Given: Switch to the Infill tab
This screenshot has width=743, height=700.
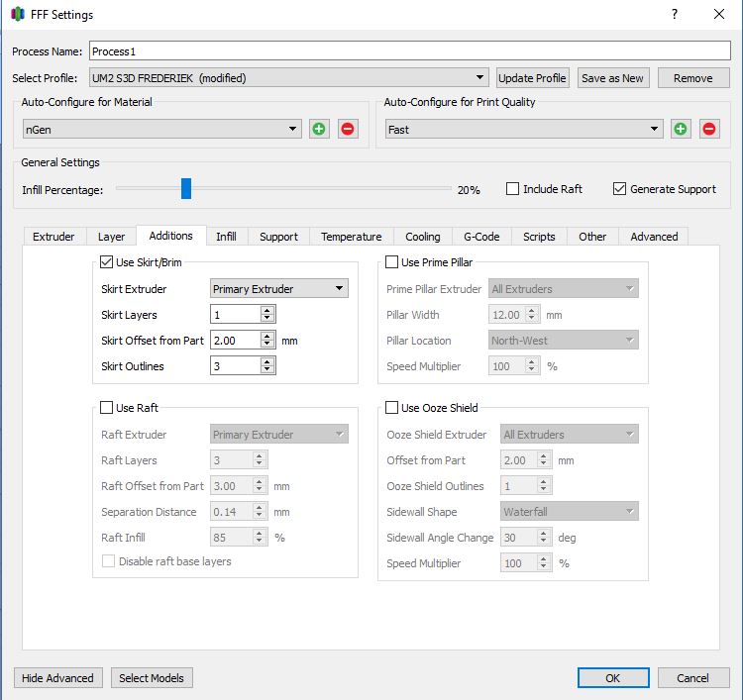Looking at the screenshot, I should (226, 237).
